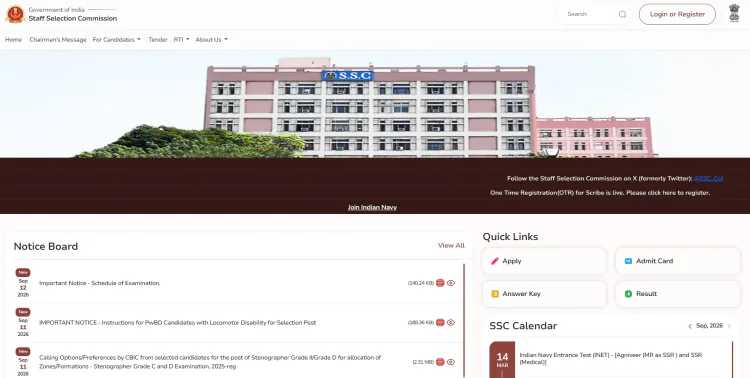Click the Sep, 2026 calendar month label

pos(709,326)
